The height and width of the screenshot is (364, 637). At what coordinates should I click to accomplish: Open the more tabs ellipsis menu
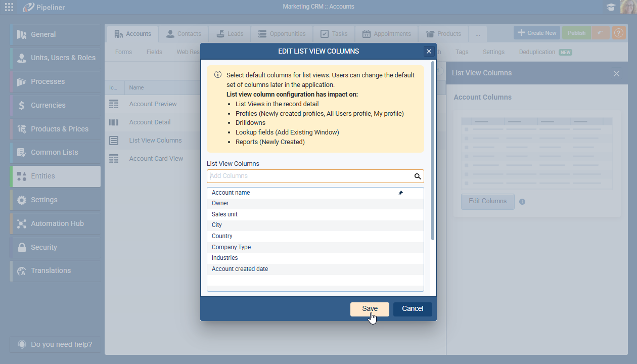[478, 34]
